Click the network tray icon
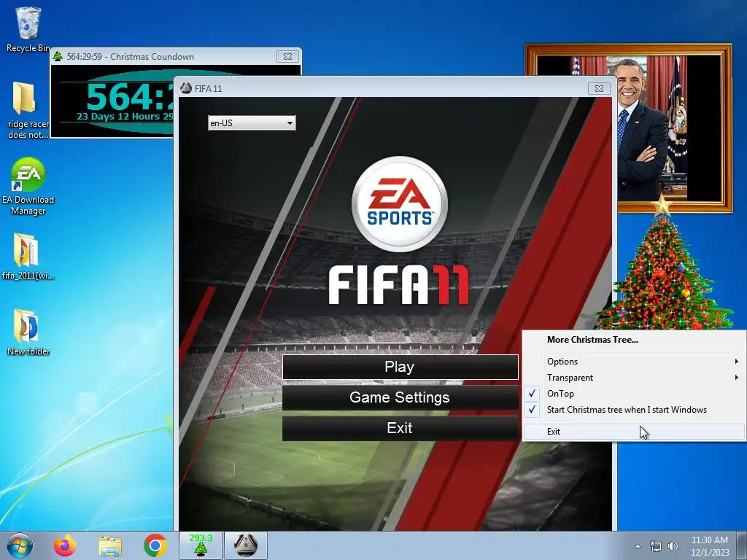This screenshot has height=560, width=747. tap(656, 546)
